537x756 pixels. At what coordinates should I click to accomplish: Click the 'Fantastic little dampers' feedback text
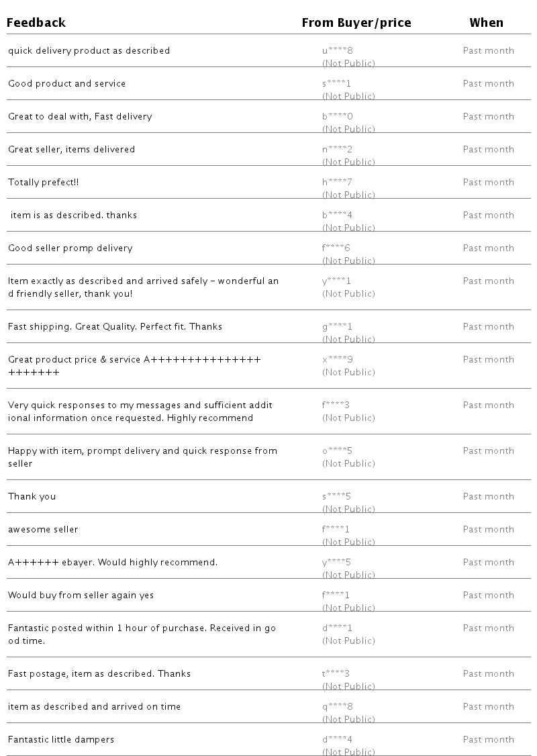pos(61,739)
